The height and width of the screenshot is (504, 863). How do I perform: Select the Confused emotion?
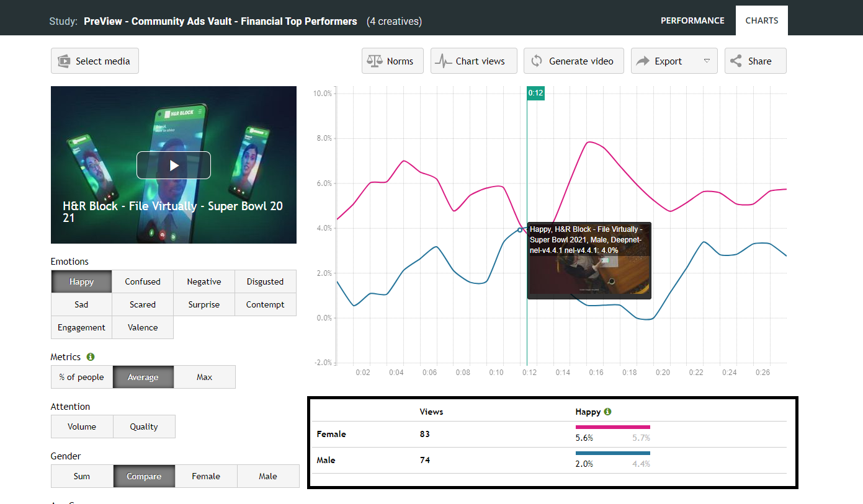(x=143, y=281)
